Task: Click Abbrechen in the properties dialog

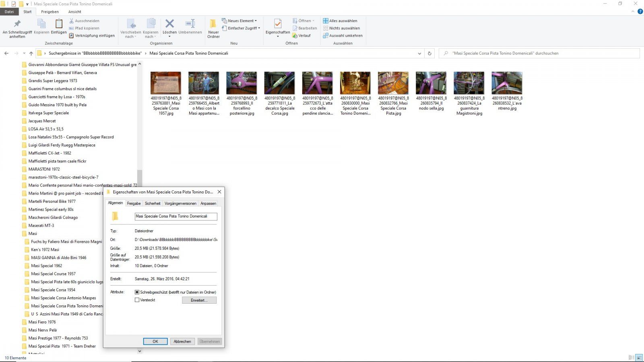Action: [x=182, y=341]
